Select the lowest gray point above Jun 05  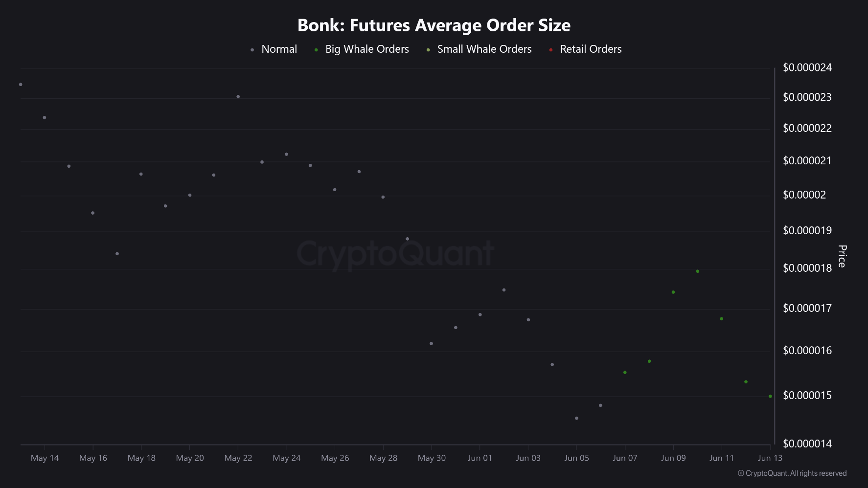point(577,419)
